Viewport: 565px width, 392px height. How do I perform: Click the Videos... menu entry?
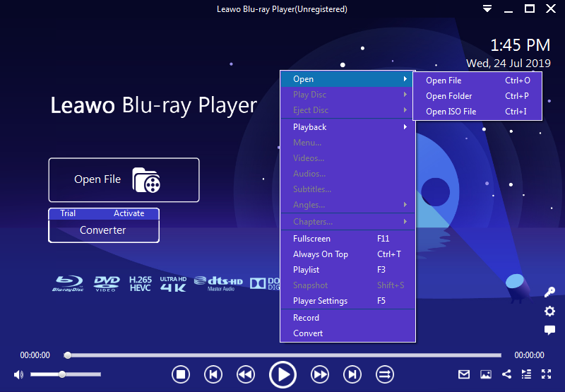click(347, 158)
